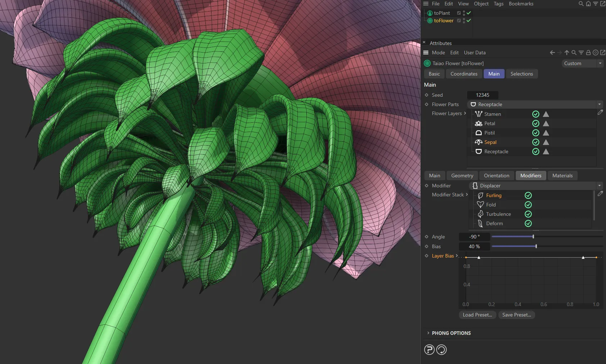This screenshot has width=606, height=364.
Task: Expand the PHONG OPTIONS section
Action: tap(451, 333)
